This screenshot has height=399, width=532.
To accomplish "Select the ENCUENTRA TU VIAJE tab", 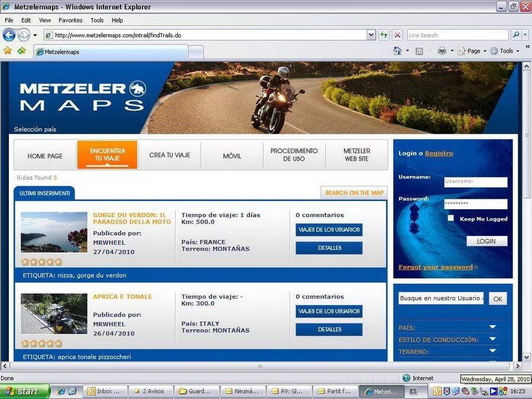I will click(107, 155).
